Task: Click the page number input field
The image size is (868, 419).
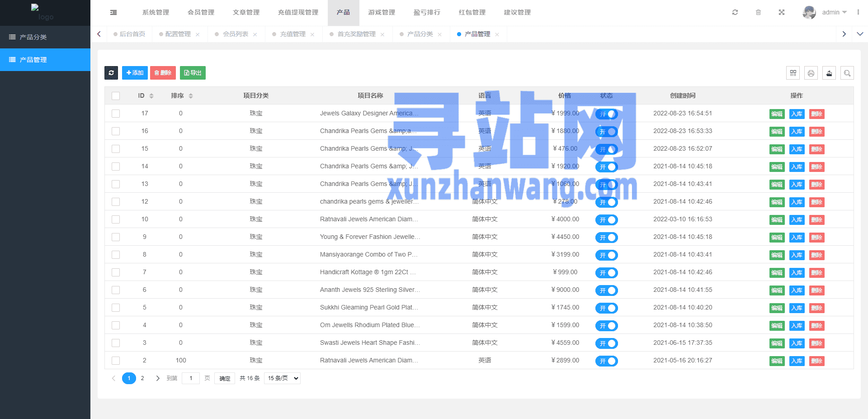Action: coord(191,378)
